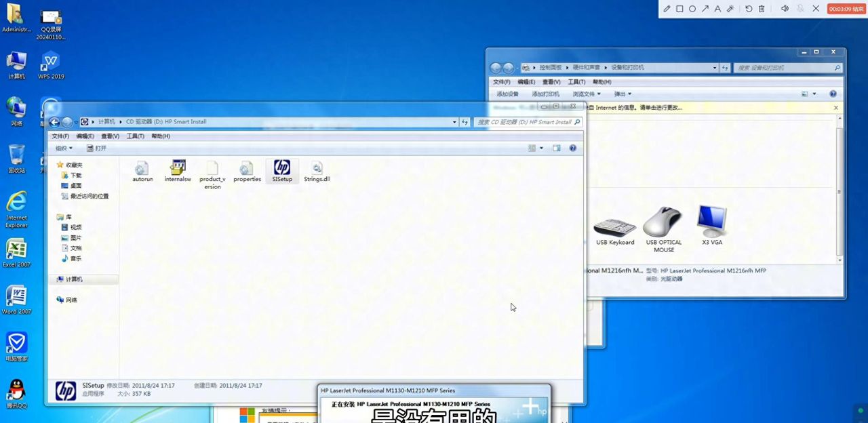This screenshot has height=423, width=868.
Task: Dismiss the yellow Internet information bar
Action: [x=835, y=108]
